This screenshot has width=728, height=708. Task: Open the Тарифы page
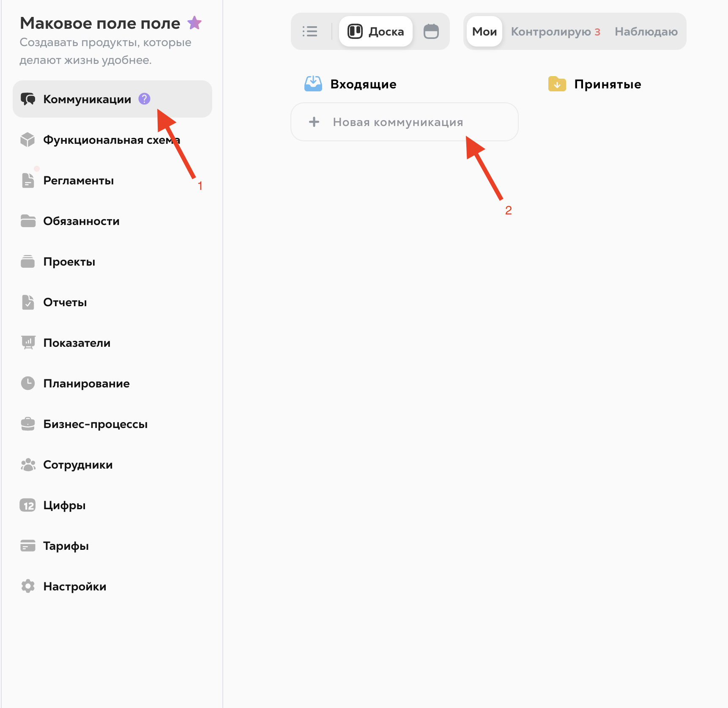pyautogui.click(x=66, y=546)
